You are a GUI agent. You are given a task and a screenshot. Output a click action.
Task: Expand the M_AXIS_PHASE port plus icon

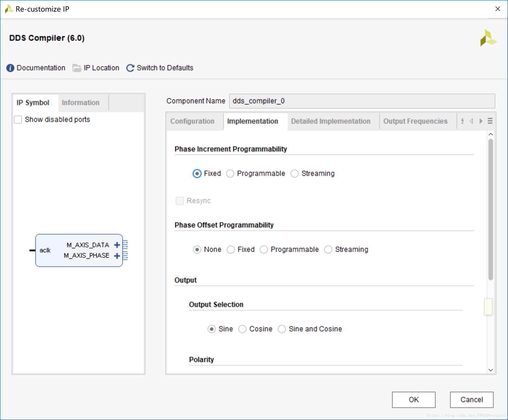[x=117, y=255]
